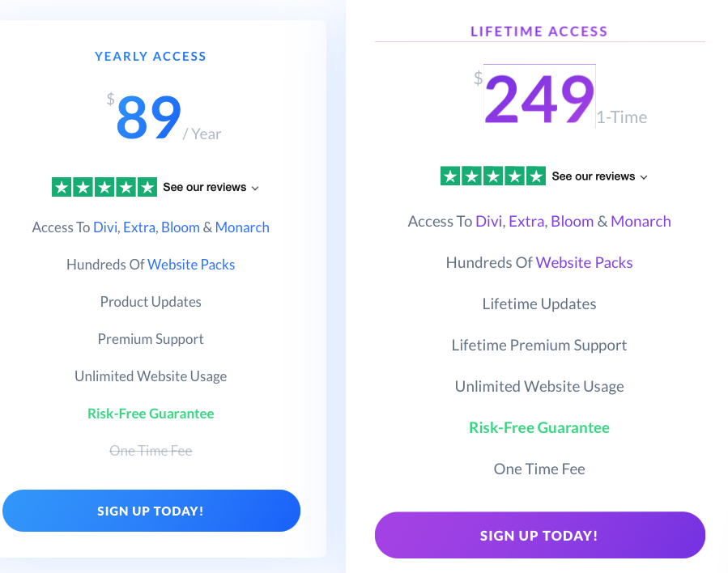Click Lifetime plan Risk-Free Guarantee text

(539, 428)
